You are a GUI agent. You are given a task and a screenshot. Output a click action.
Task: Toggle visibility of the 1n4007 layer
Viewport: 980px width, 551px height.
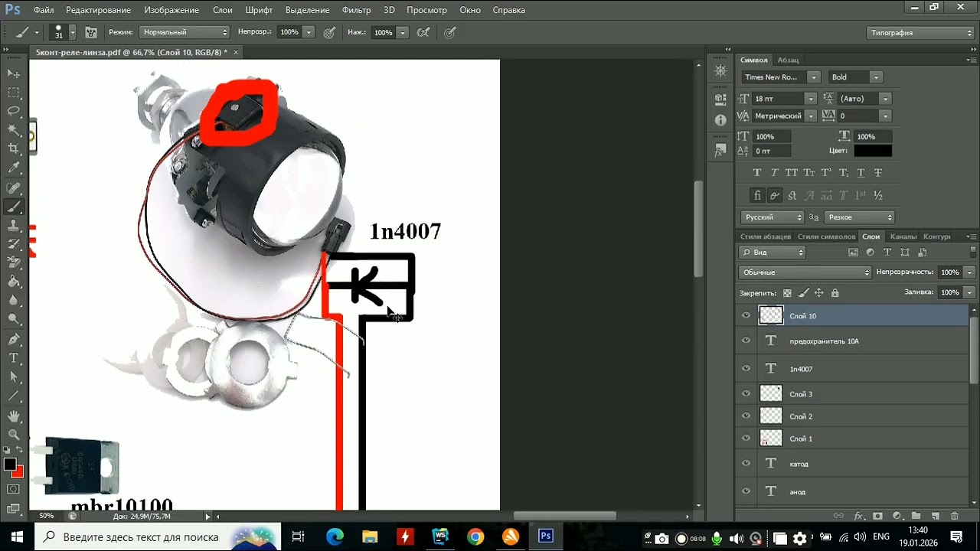746,368
